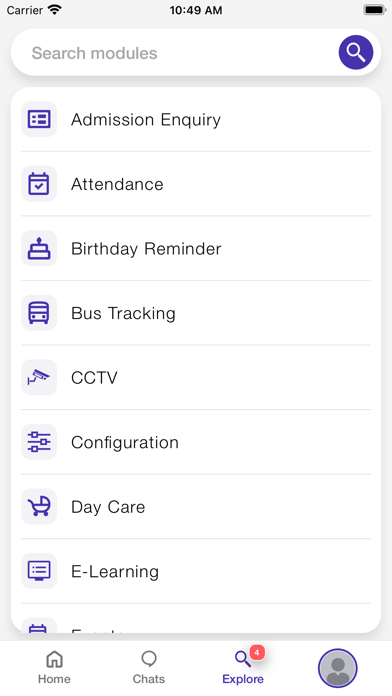Click the Day Care stroller icon
The width and height of the screenshot is (392, 696).
click(39, 506)
